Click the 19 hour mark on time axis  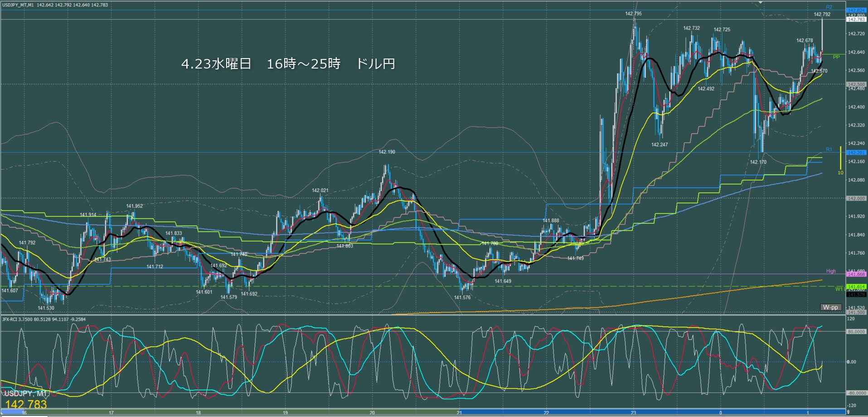(x=285, y=413)
